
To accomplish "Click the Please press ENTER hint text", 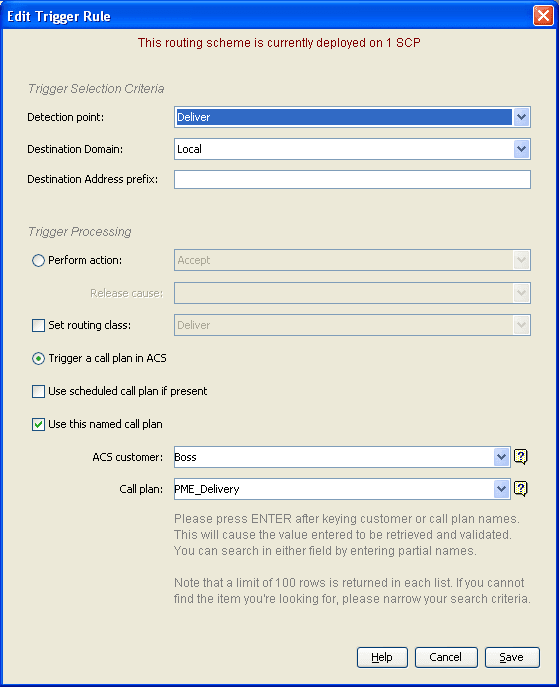I will [x=347, y=535].
